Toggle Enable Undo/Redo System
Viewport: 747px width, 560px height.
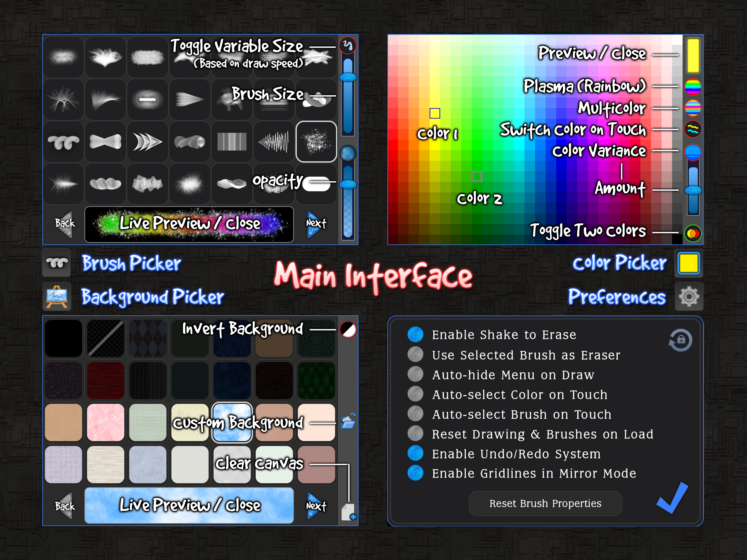pos(415,453)
